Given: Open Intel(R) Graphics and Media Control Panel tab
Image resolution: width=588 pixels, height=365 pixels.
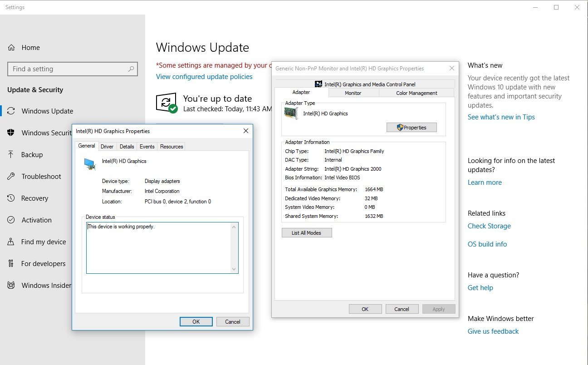Looking at the screenshot, I should click(365, 84).
